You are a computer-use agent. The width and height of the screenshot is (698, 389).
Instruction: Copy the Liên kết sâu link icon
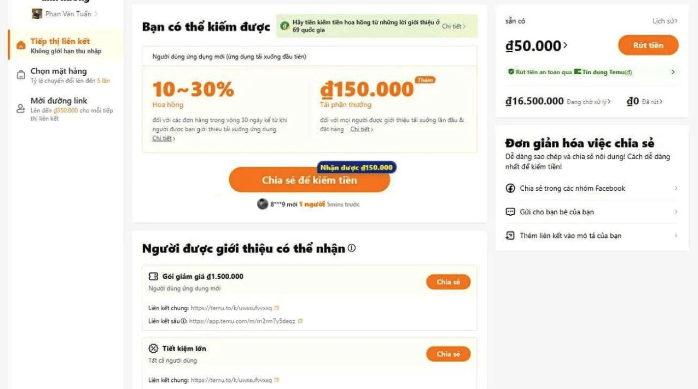point(300,321)
